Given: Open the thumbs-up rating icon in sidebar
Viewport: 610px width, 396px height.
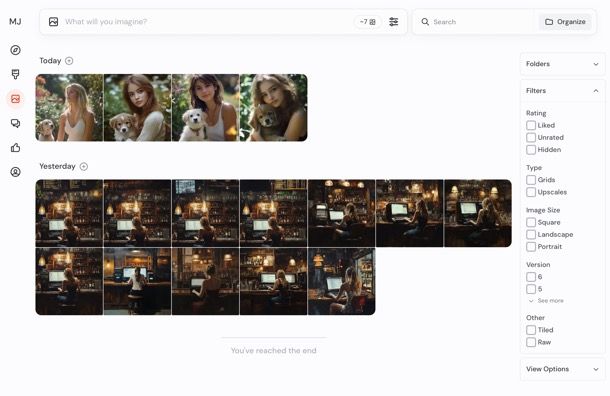Looking at the screenshot, I should click(x=16, y=147).
